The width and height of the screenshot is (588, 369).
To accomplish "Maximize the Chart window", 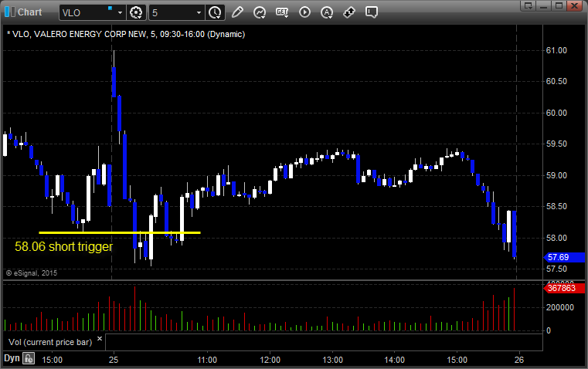I will [x=559, y=5].
